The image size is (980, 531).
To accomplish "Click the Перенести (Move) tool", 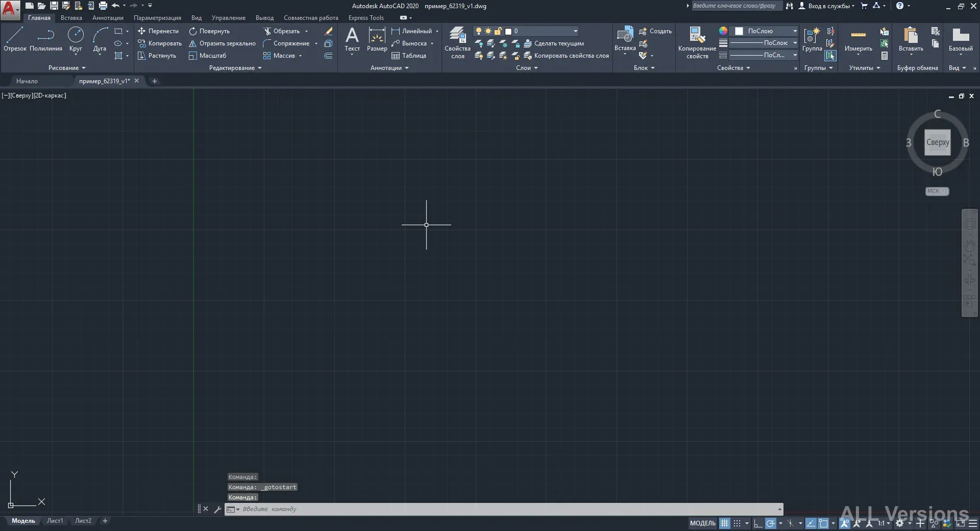I will click(158, 31).
